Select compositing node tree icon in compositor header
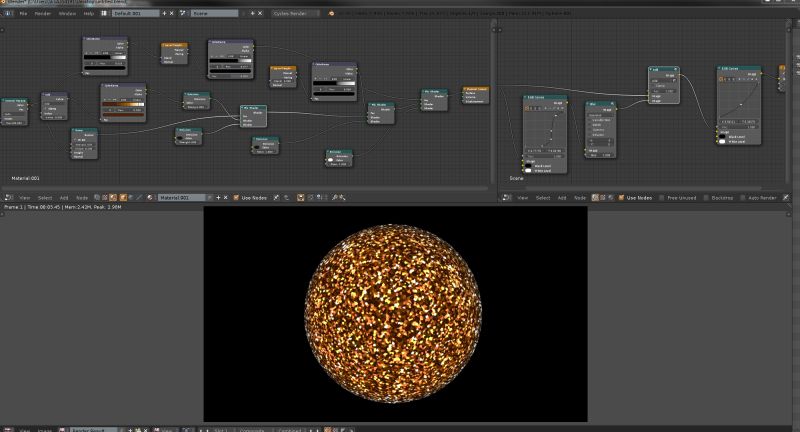The image size is (800, 432). tap(595, 197)
